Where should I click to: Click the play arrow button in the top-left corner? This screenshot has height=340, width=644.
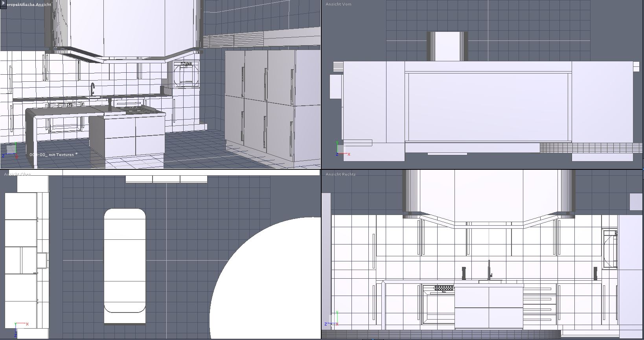(x=3, y=4)
